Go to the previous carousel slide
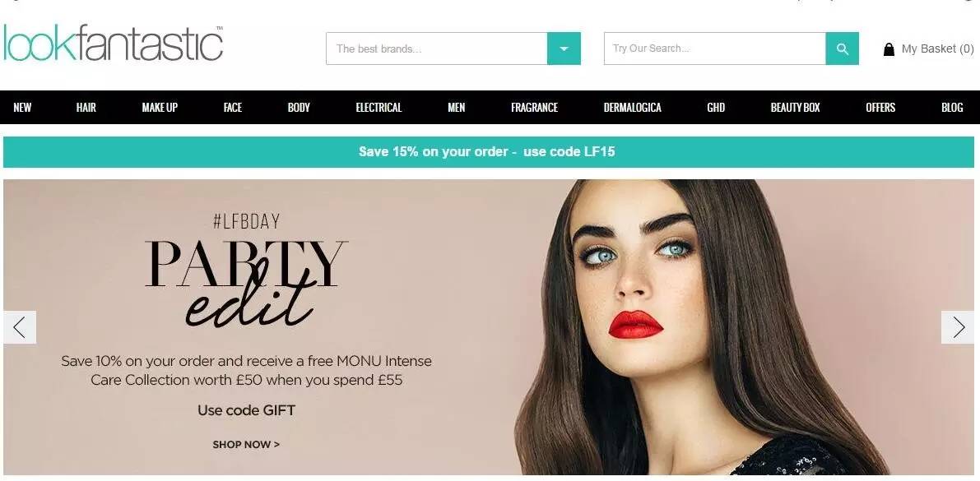Screen dimensions: 980x481 [x=20, y=326]
